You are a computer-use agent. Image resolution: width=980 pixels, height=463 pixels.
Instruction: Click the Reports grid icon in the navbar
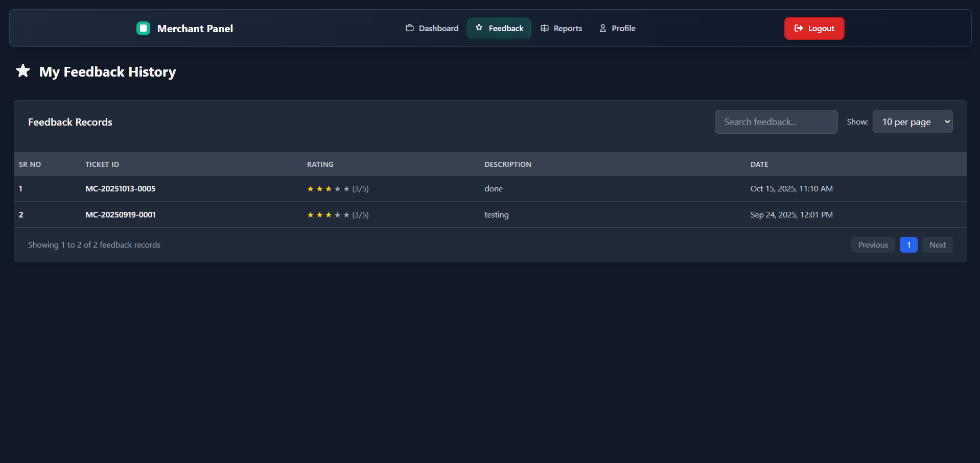[x=545, y=28]
